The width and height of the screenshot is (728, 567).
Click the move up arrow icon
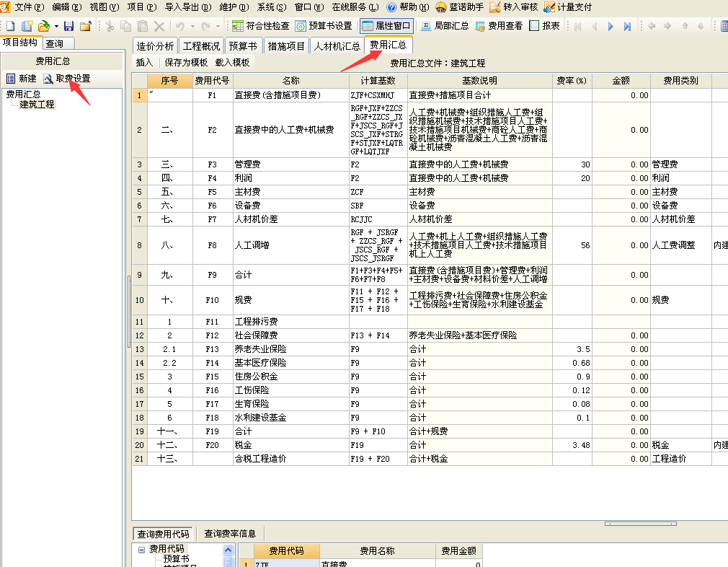click(685, 26)
